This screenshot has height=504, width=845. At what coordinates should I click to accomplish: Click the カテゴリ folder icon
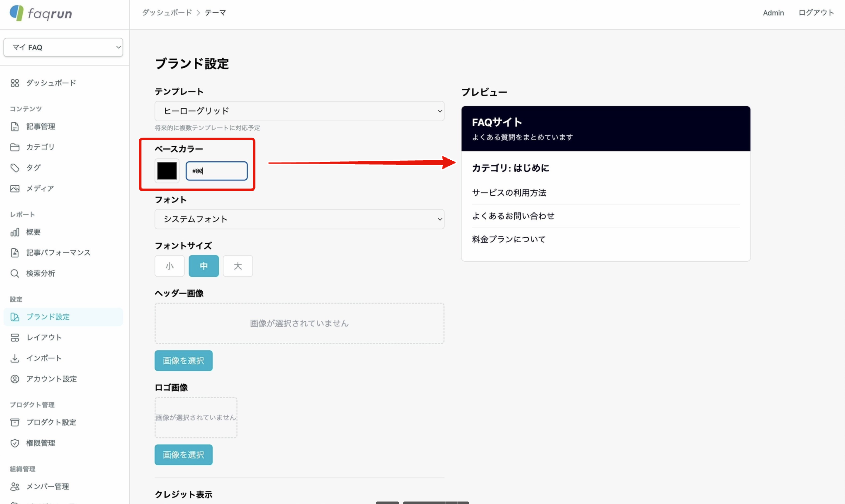point(15,147)
